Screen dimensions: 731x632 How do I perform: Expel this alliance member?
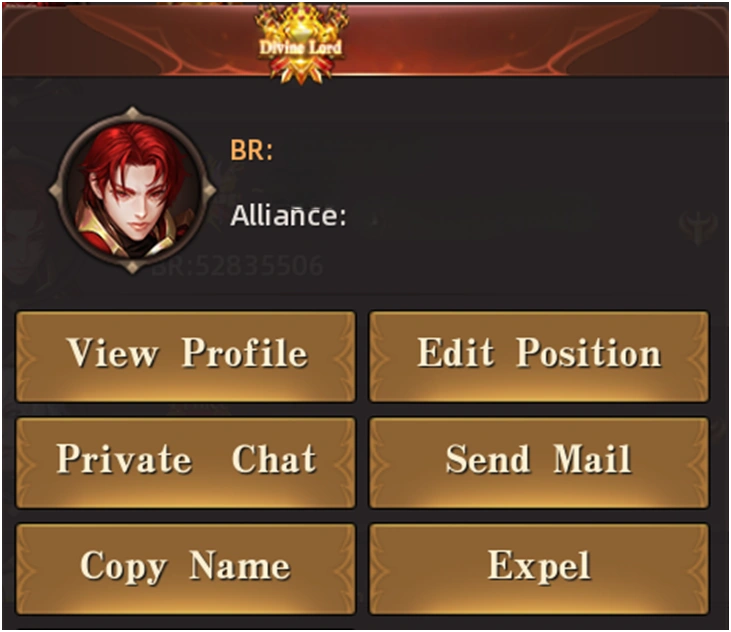point(539,569)
